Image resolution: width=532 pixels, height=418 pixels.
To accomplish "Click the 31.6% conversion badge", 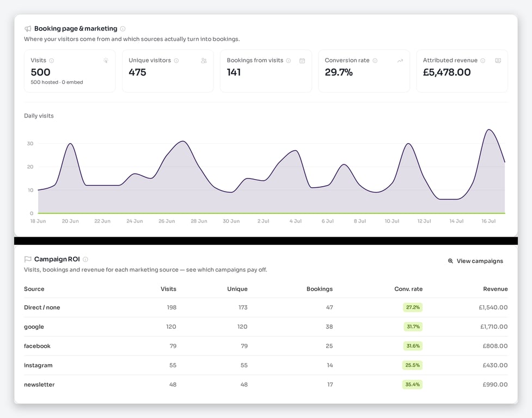I will (413, 346).
